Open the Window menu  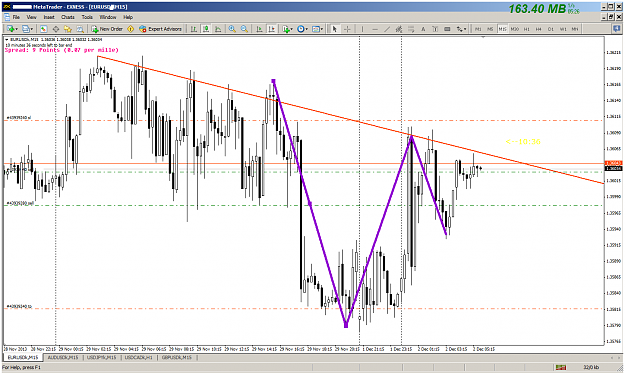(108, 17)
